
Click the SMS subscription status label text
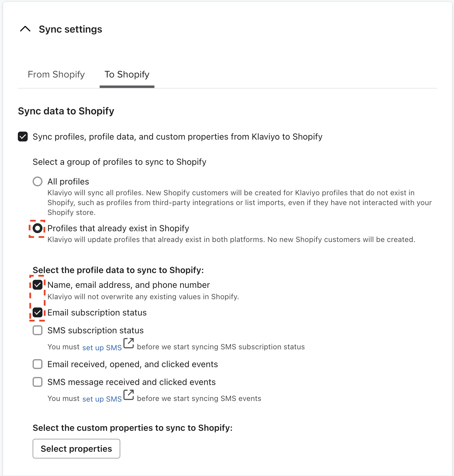tap(95, 330)
